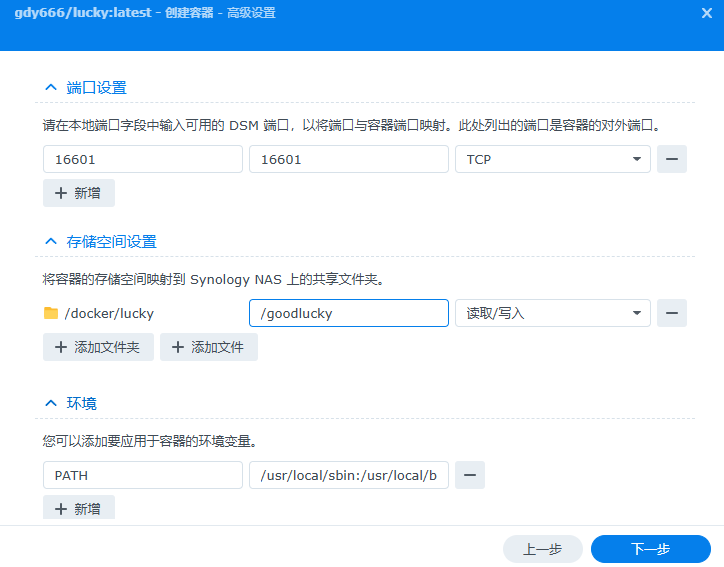Viewport: 724px width, 567px height.
Task: Collapse the 存储空间设置 section
Action: (x=51, y=241)
